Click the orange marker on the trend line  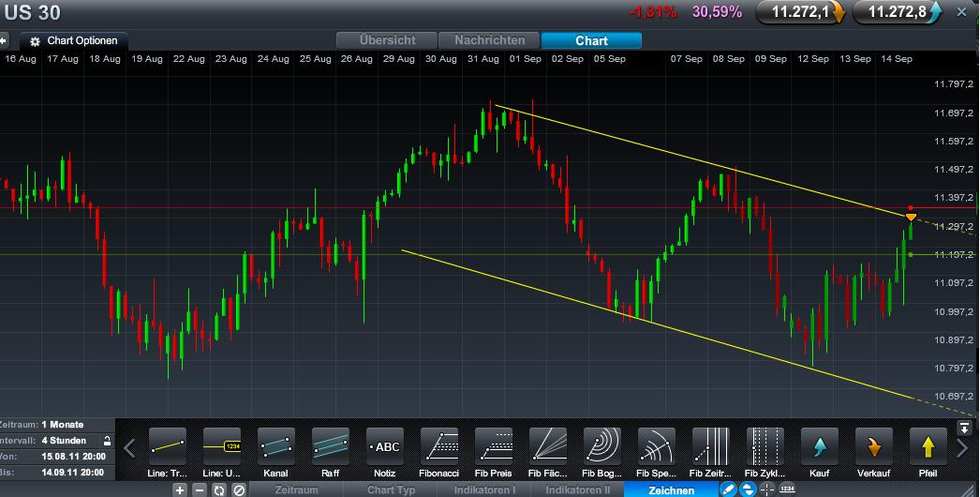pos(911,218)
